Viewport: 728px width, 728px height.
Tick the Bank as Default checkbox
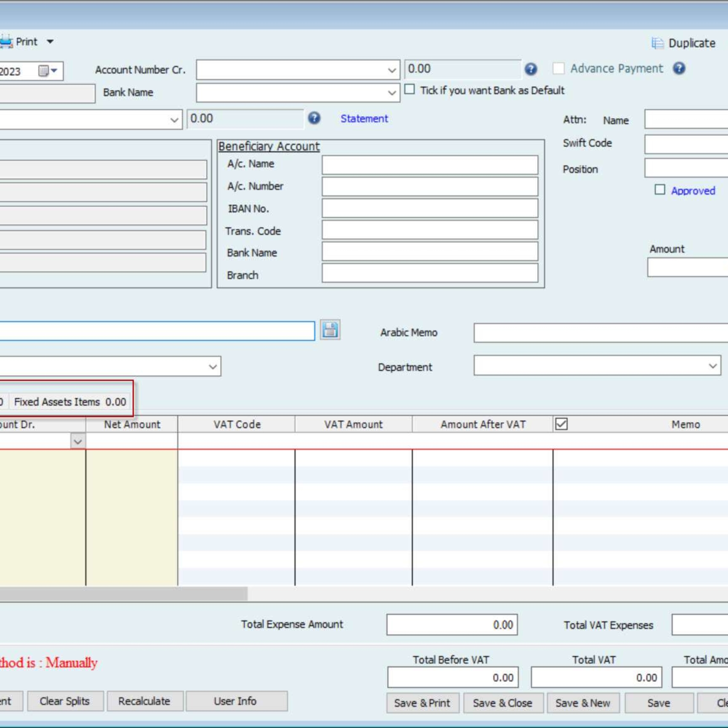click(409, 90)
